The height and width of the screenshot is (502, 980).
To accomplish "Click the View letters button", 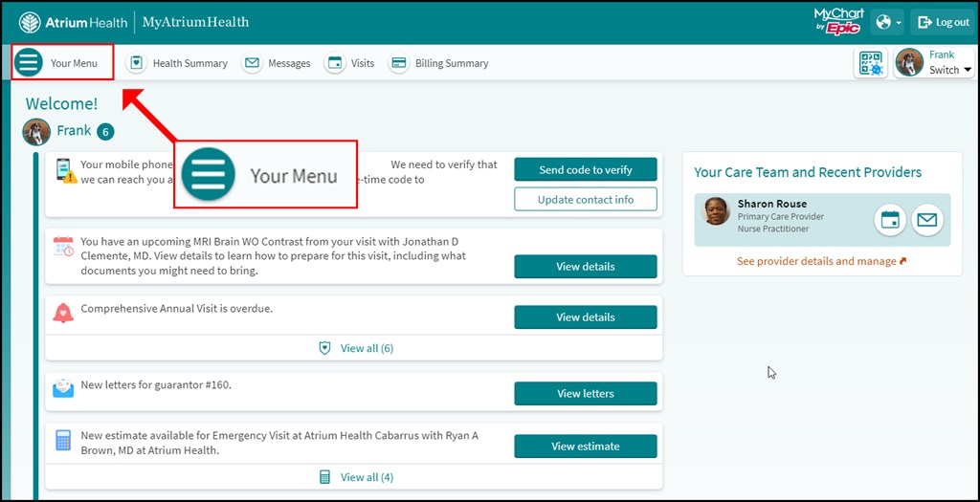I will coord(586,393).
